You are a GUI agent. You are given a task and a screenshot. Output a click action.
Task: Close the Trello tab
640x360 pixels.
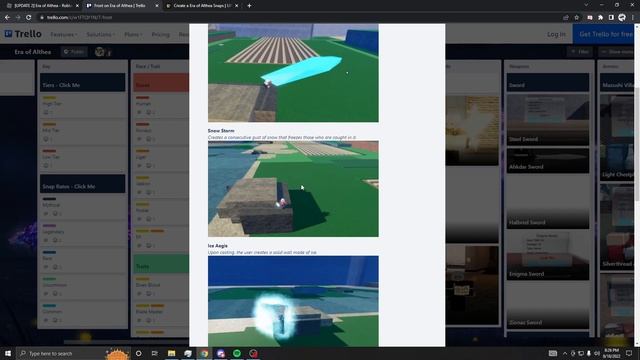157,6
